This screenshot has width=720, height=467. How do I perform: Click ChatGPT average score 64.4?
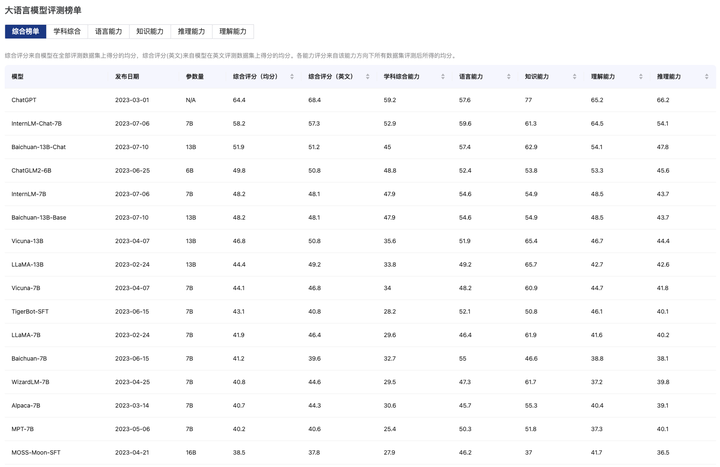[239, 100]
